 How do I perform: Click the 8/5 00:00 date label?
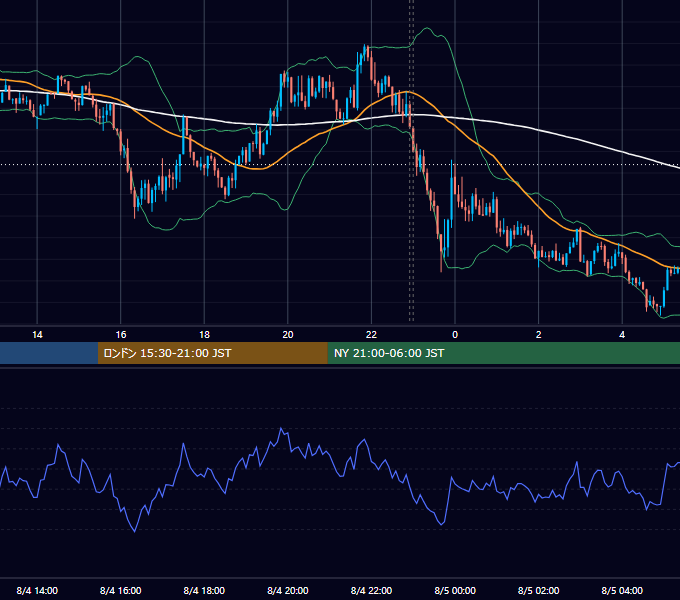click(x=455, y=590)
